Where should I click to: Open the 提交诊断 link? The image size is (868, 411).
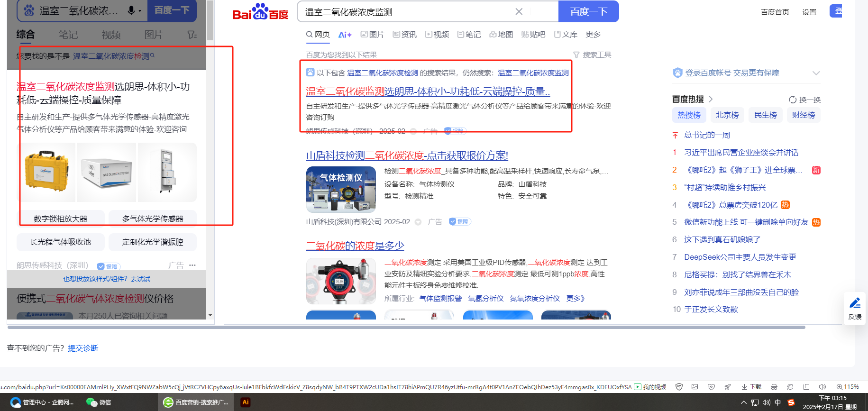[x=83, y=348]
